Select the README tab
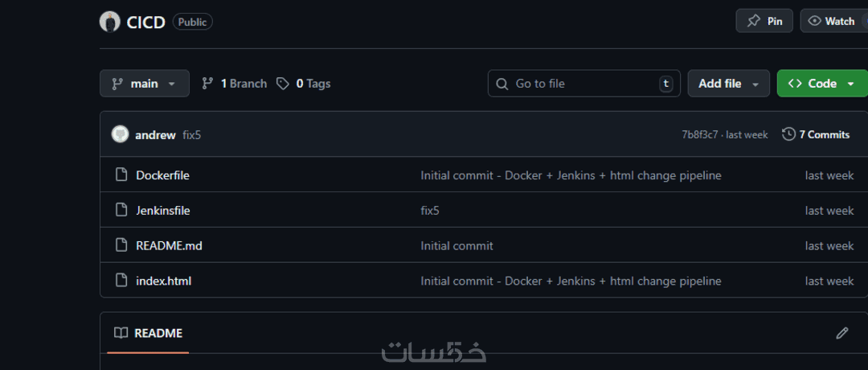868x370 pixels. pos(148,333)
